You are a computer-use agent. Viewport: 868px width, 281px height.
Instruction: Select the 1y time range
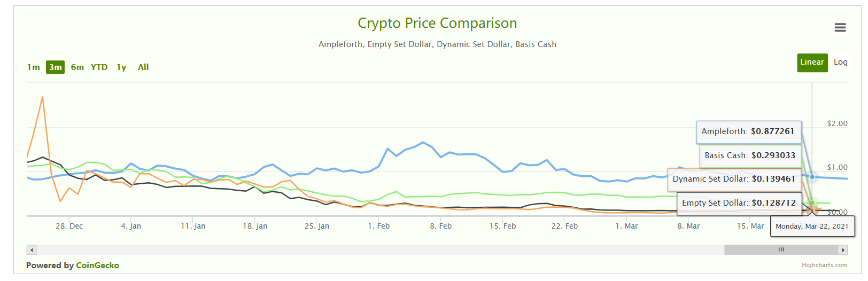(x=121, y=67)
